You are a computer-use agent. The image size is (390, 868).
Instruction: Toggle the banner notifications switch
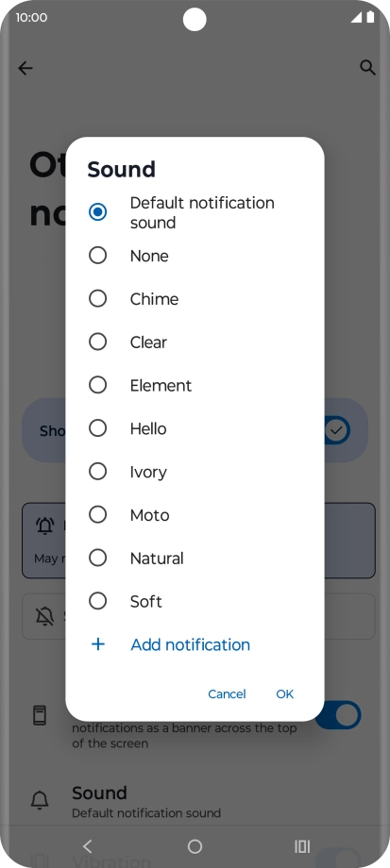[338, 715]
